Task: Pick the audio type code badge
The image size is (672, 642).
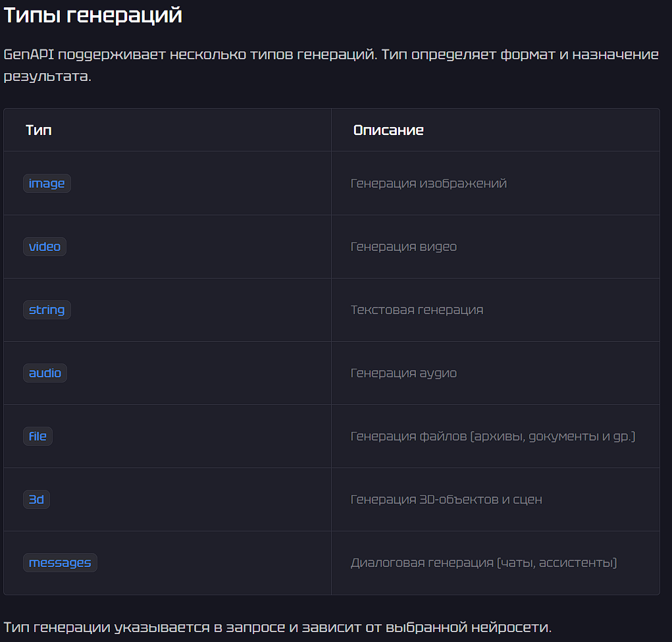Action: pos(45,373)
